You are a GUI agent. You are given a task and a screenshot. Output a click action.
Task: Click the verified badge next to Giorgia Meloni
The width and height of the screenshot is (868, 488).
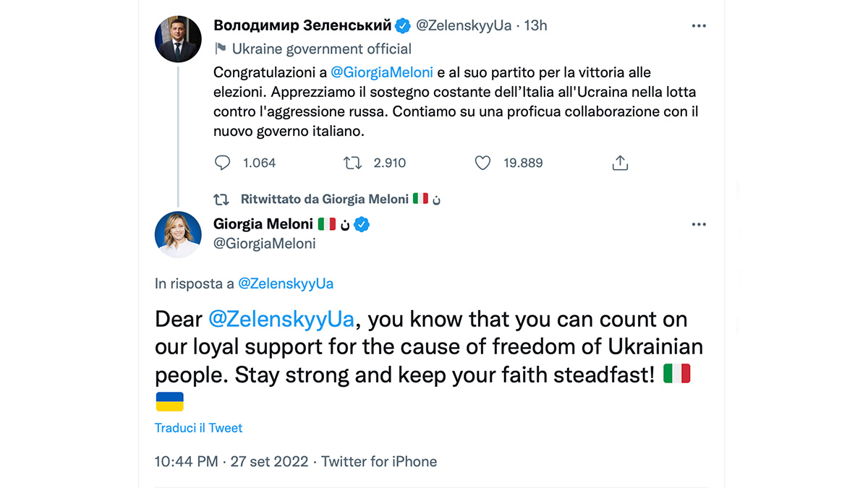point(361,224)
